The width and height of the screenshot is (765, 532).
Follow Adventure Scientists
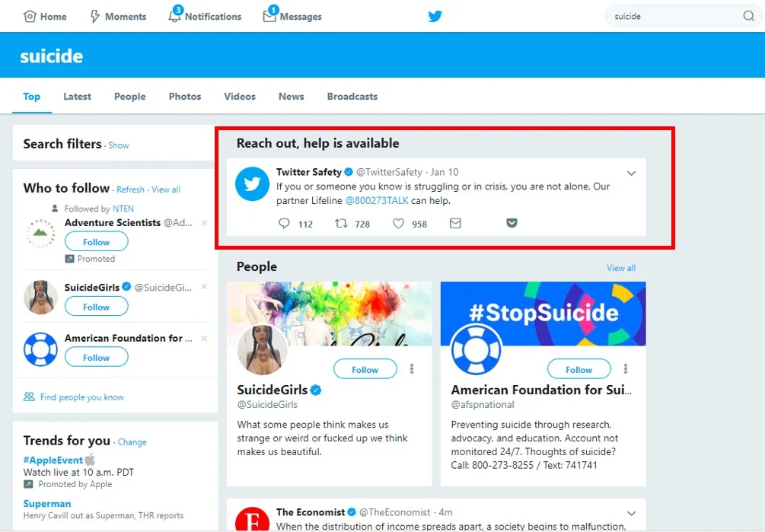pyautogui.click(x=96, y=242)
